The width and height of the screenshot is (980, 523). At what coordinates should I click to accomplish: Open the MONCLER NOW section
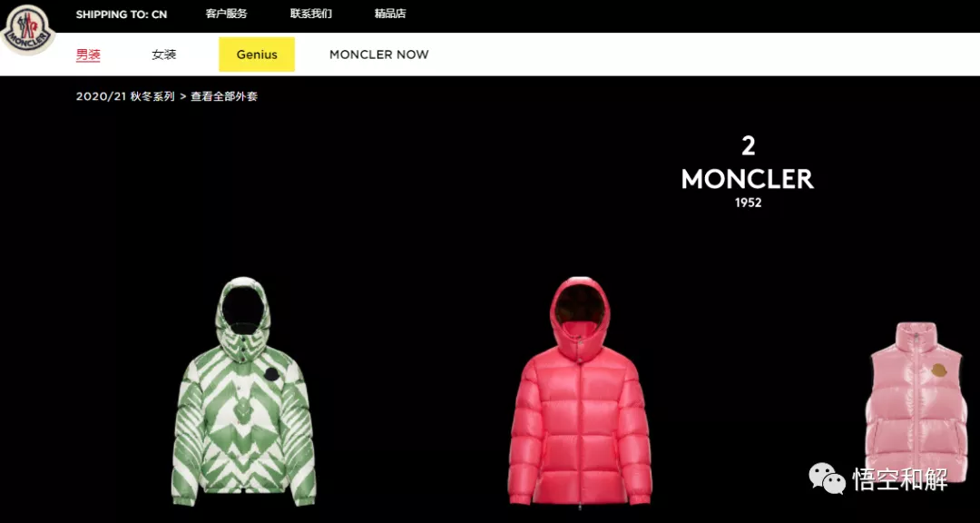(379, 54)
